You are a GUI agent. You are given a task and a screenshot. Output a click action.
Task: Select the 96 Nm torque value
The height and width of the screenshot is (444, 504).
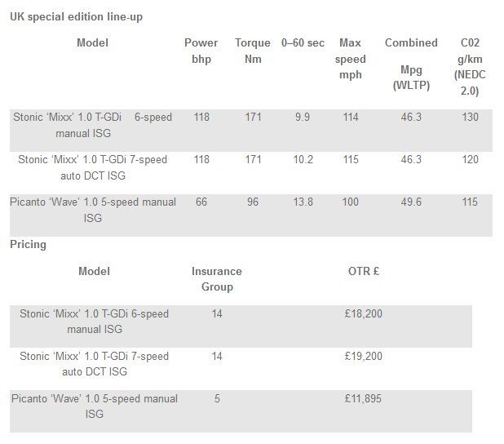pos(253,202)
